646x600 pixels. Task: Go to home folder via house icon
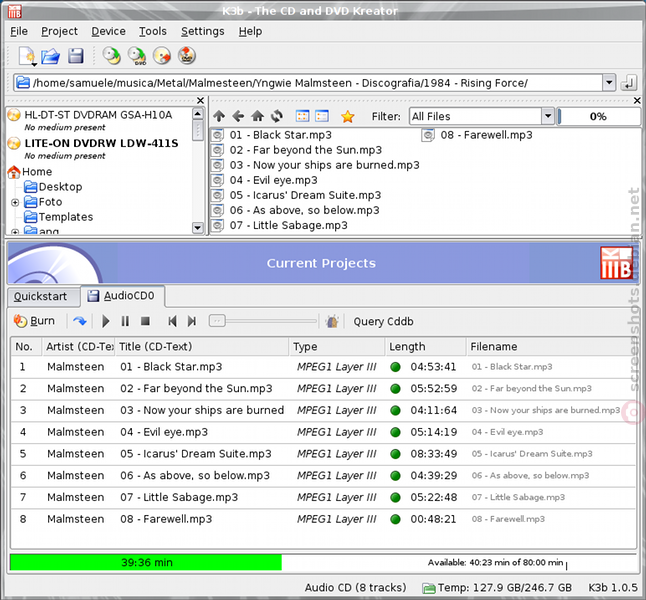click(x=257, y=116)
